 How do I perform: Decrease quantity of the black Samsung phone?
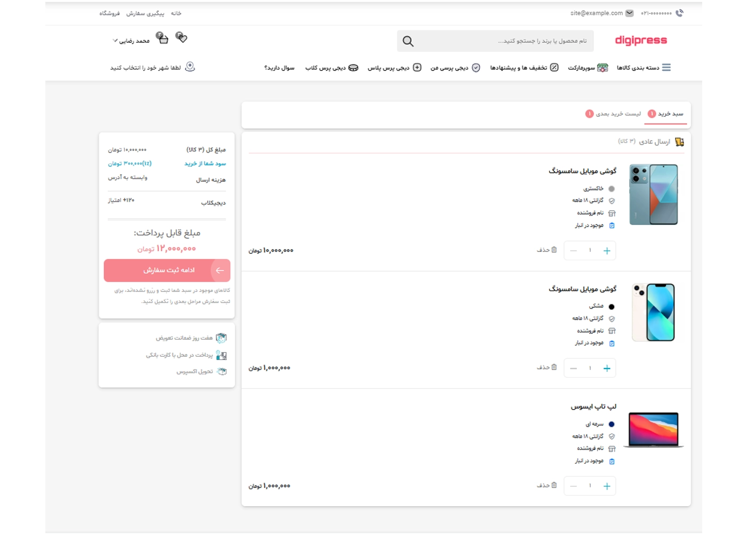tap(574, 369)
